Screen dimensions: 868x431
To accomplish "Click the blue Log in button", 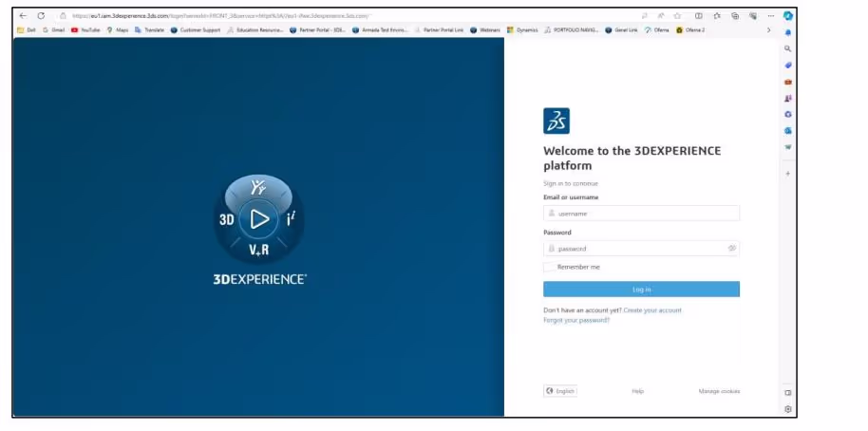I will coord(642,290).
